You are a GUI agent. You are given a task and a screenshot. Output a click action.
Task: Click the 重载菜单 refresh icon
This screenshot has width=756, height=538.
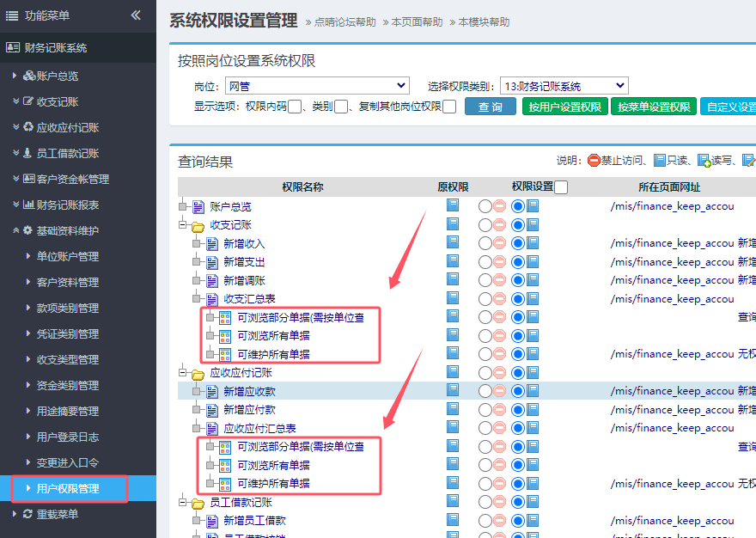[28, 514]
